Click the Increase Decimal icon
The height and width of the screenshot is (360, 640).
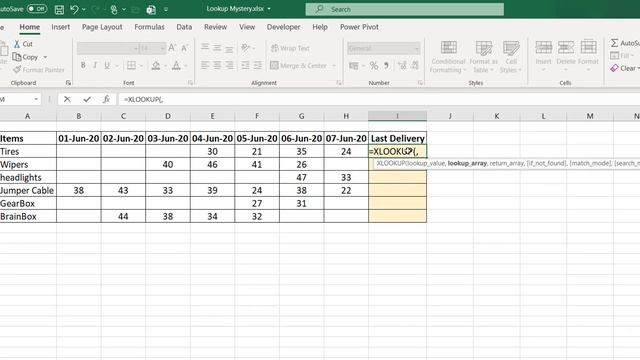402,65
